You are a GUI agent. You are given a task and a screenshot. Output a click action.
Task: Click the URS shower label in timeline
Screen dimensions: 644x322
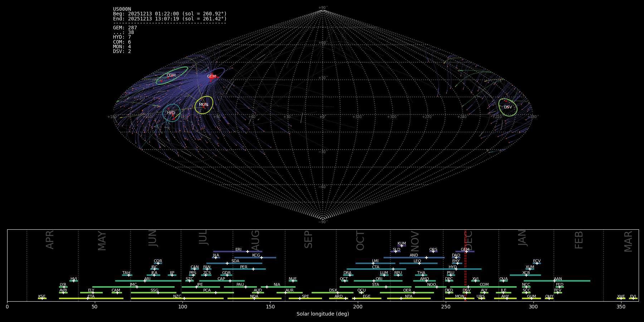[480, 297]
